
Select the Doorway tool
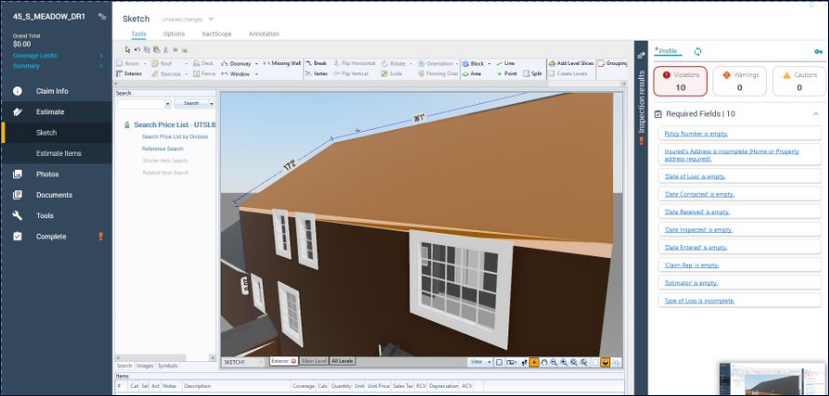click(x=236, y=63)
